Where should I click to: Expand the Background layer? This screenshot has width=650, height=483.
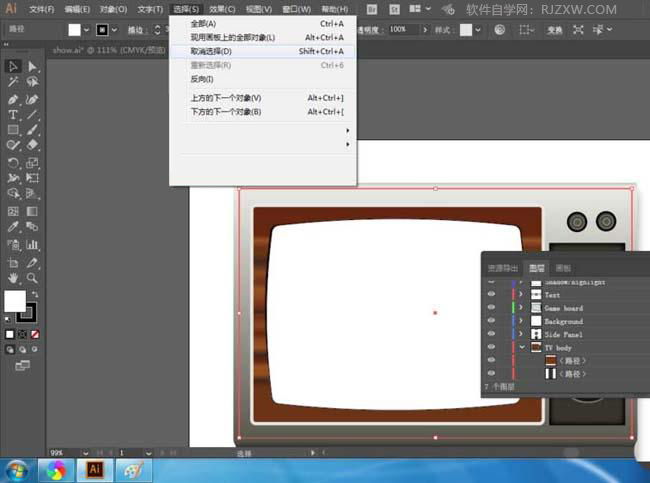(x=521, y=322)
